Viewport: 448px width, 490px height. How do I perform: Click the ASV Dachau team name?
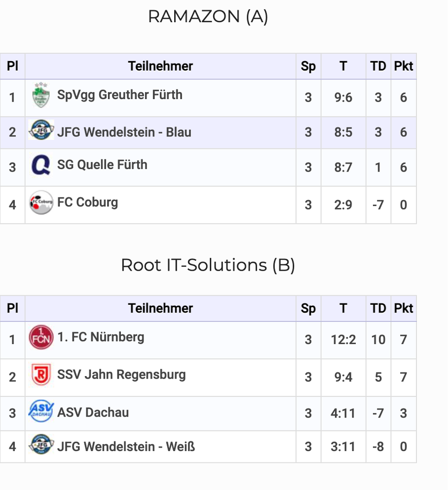[x=93, y=412]
